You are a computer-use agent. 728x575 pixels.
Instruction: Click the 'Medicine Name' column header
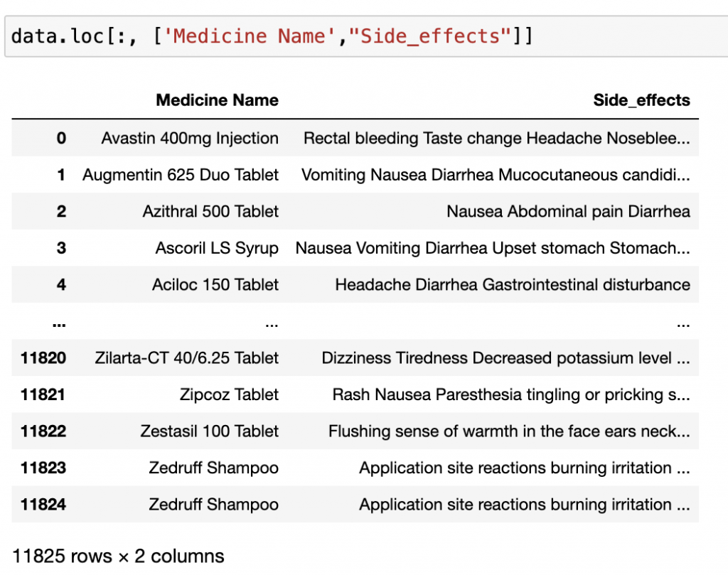coord(217,100)
